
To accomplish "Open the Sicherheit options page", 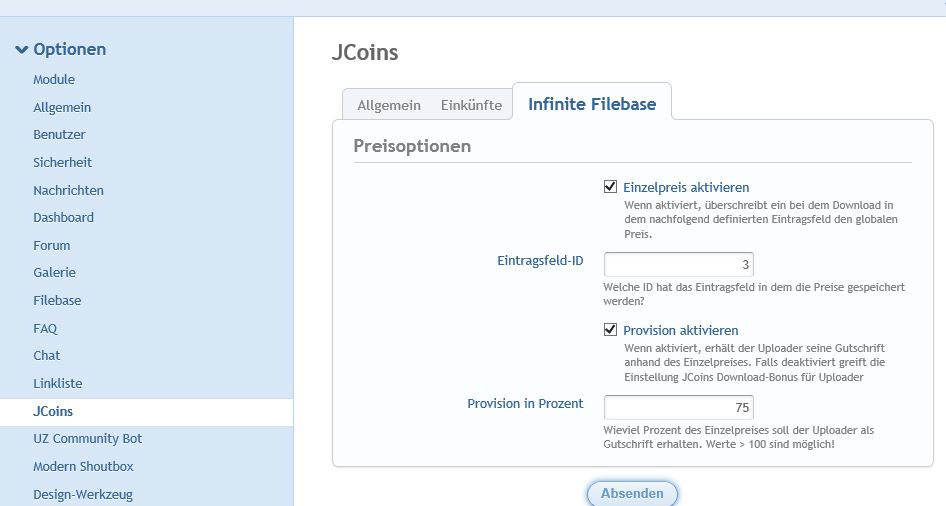I will click(x=62, y=162).
